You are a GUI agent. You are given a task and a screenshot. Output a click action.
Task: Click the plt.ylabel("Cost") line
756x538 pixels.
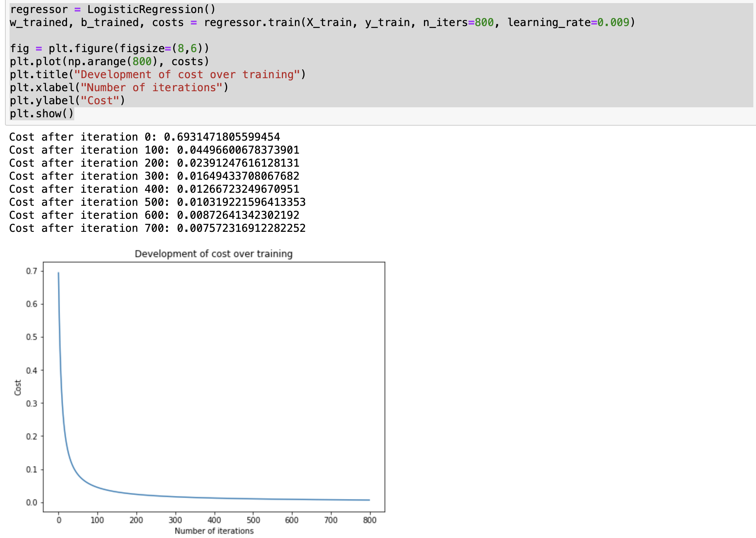67,101
